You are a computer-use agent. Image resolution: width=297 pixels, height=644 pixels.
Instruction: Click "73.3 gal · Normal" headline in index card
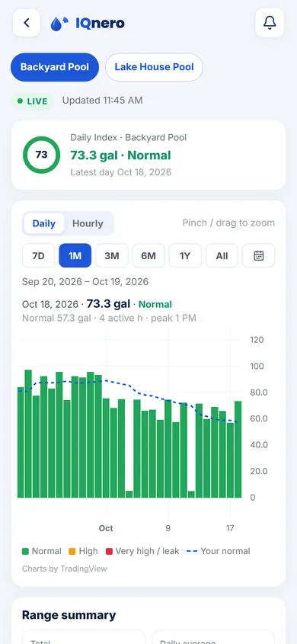point(120,155)
